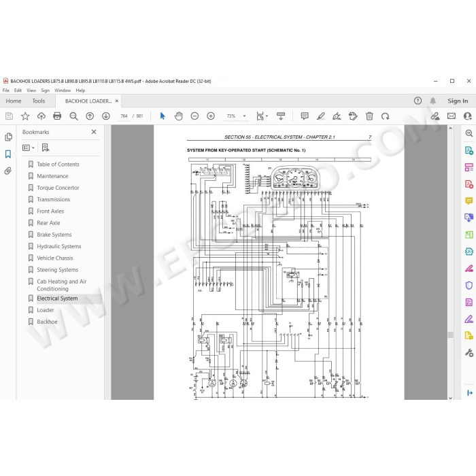Collapse the right tools pane arrow
This screenshot has width=476, height=476.
pyautogui.click(x=470, y=393)
